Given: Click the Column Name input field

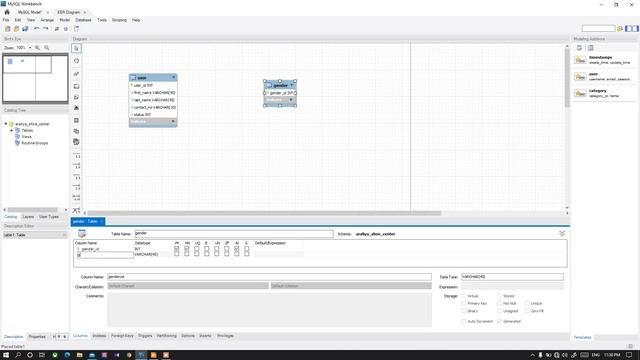Looking at the screenshot, I should [269, 277].
